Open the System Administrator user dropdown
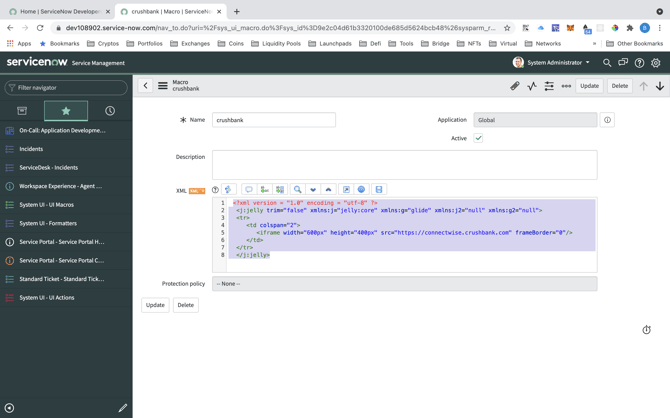The height and width of the screenshot is (418, 670). coord(551,63)
